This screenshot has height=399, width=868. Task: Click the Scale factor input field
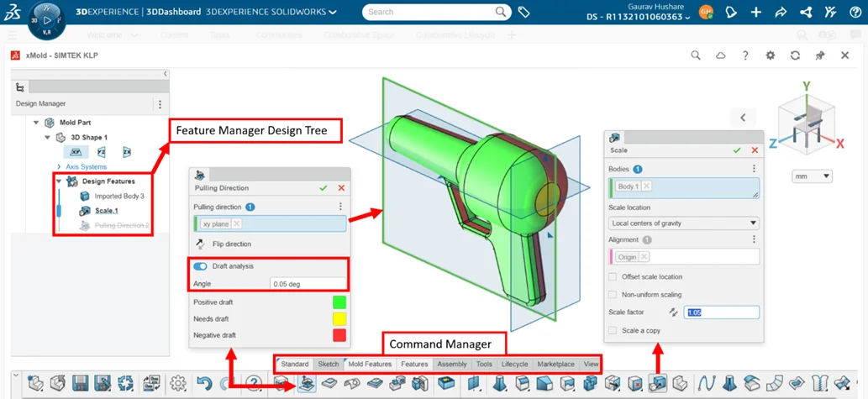(x=722, y=312)
